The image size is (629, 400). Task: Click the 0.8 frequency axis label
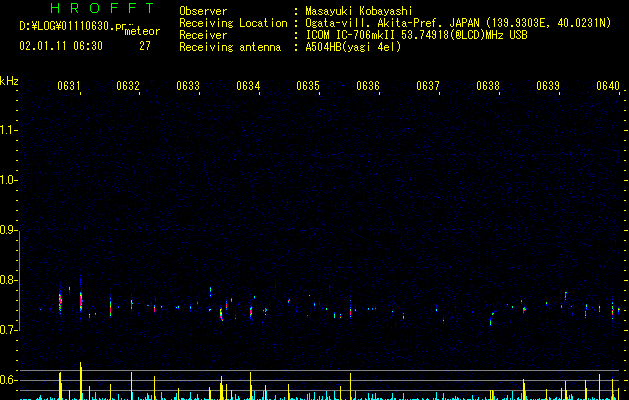(8, 280)
